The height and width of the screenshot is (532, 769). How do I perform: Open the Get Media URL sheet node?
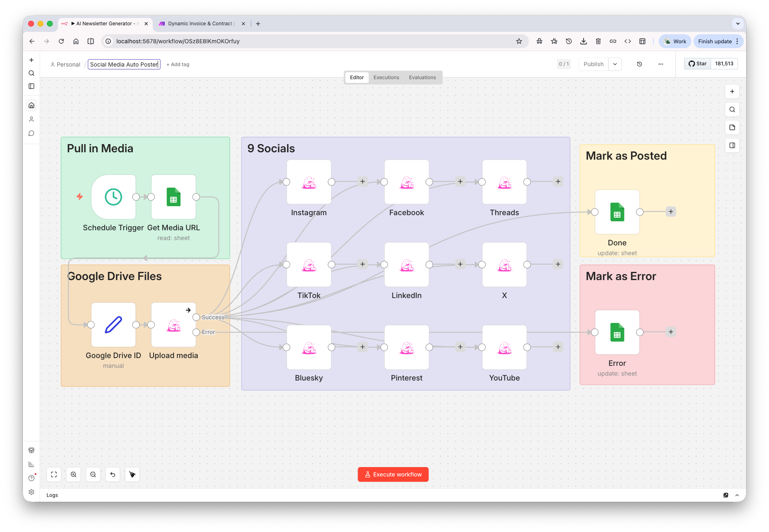[173, 198]
